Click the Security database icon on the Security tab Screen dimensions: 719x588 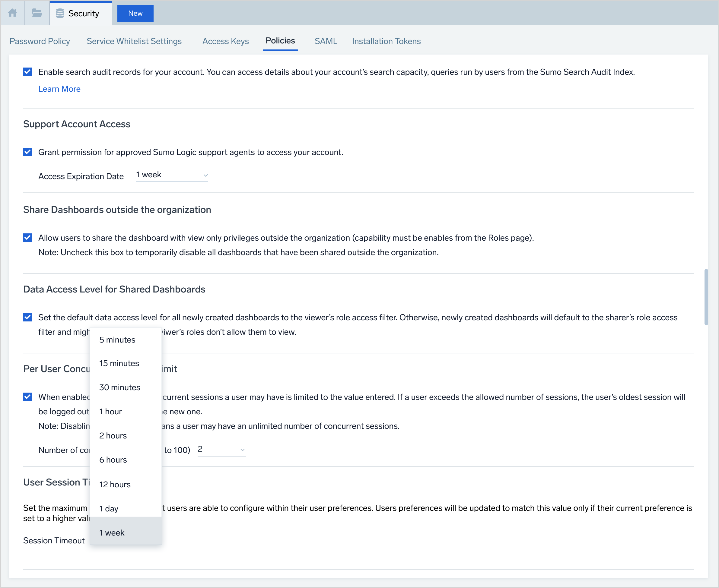click(x=60, y=13)
